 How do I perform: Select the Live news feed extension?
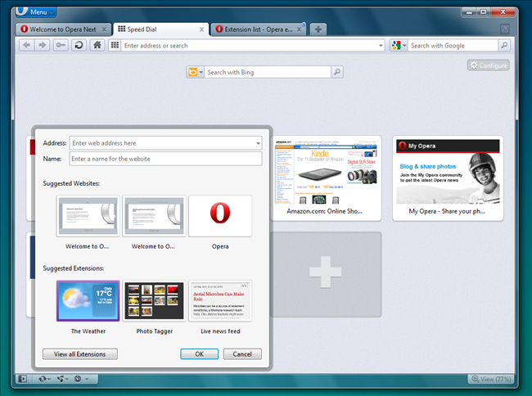pyautogui.click(x=220, y=301)
